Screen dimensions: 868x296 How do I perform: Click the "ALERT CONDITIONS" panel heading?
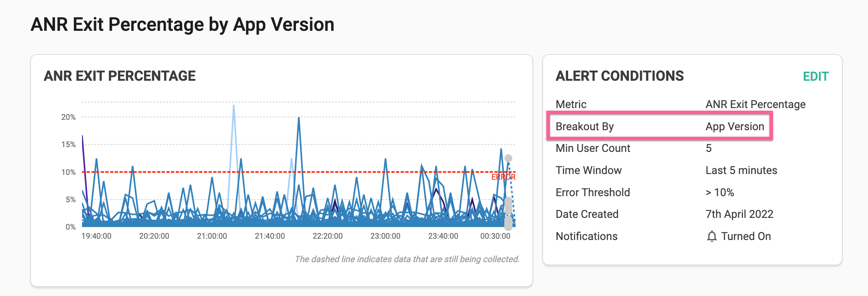(619, 76)
